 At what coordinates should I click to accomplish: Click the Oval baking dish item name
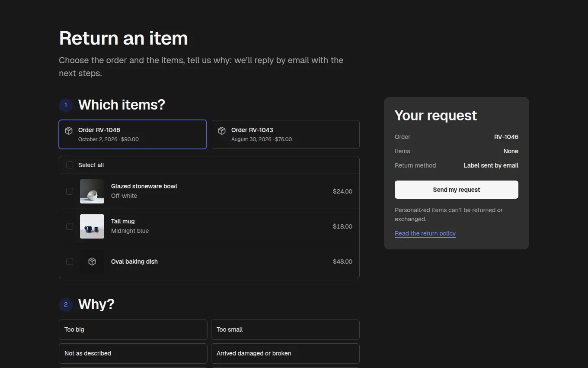click(x=134, y=261)
